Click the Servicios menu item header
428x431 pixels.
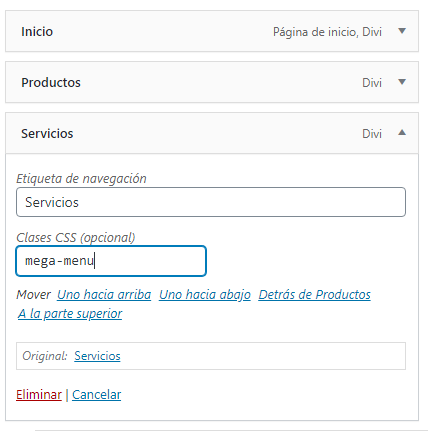[212, 133]
